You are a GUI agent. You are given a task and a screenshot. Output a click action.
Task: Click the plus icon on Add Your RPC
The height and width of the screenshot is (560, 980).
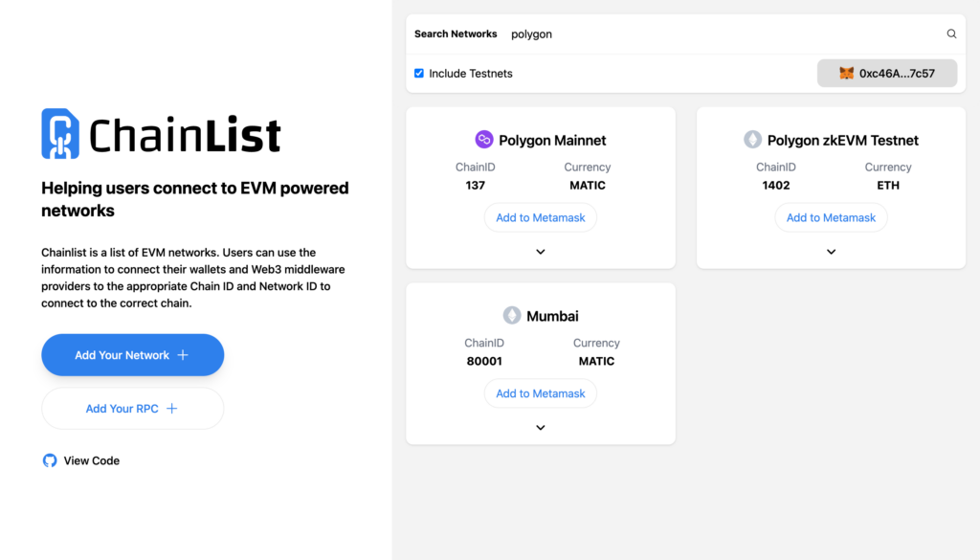point(172,409)
